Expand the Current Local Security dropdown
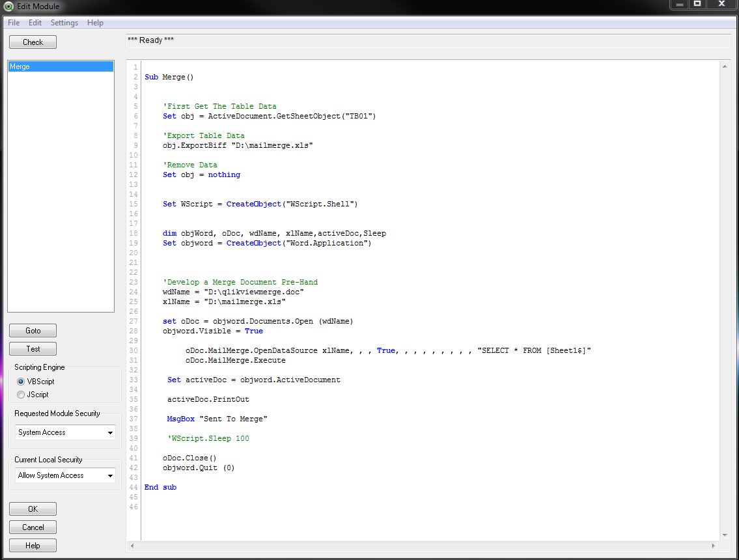 pyautogui.click(x=110, y=475)
